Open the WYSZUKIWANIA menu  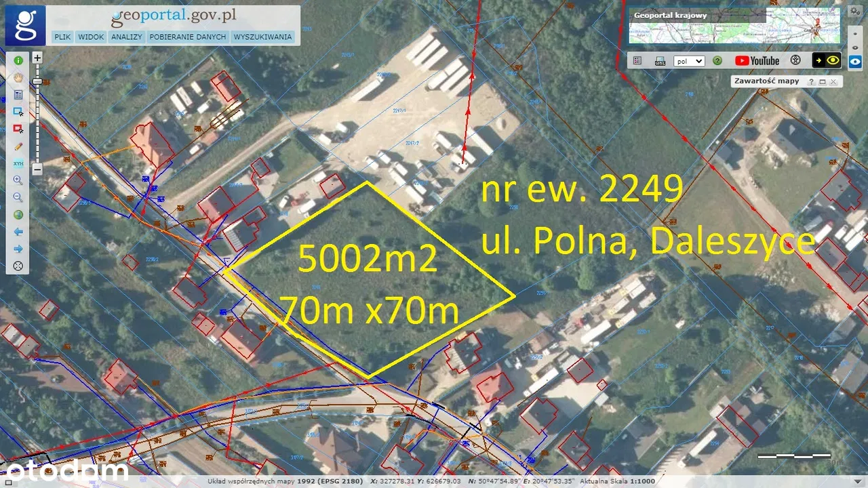[262, 37]
